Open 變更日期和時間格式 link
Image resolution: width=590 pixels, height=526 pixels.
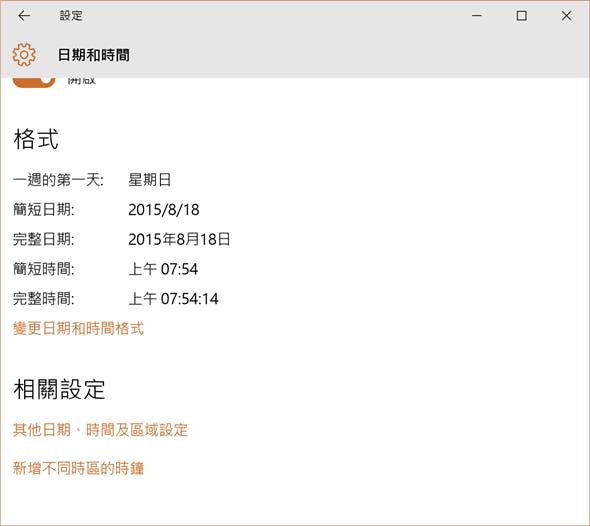(x=78, y=328)
